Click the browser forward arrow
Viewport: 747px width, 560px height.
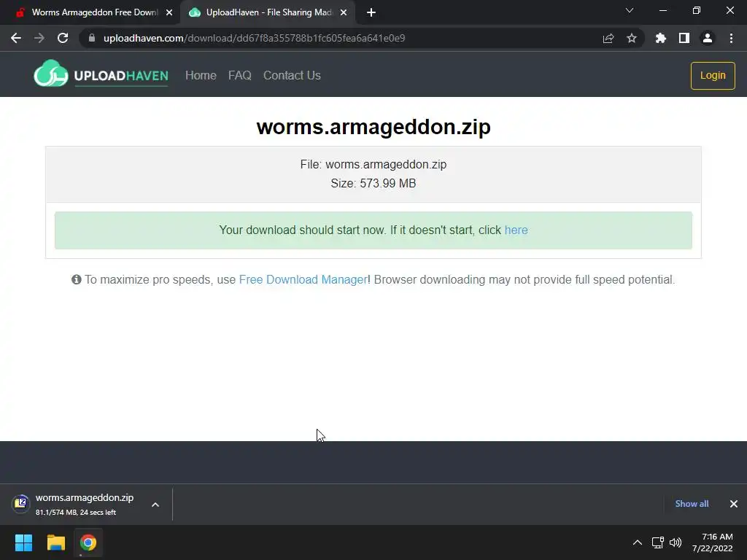click(39, 38)
